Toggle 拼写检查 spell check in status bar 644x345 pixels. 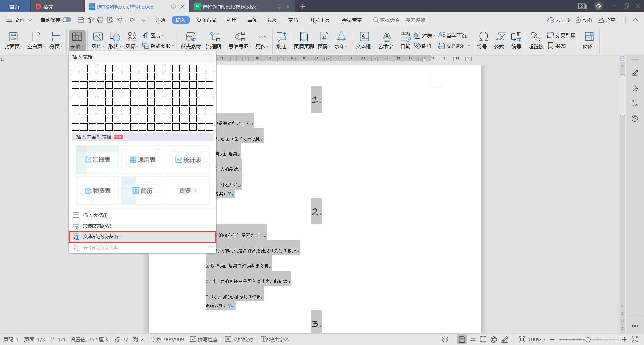point(204,339)
